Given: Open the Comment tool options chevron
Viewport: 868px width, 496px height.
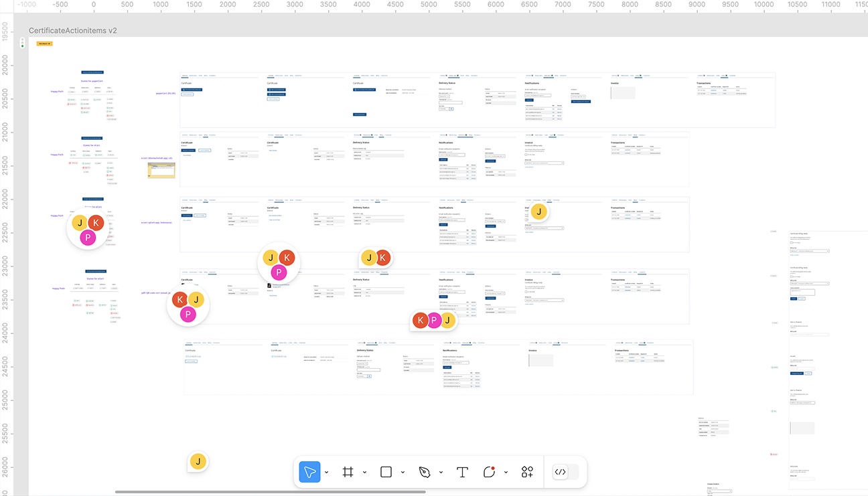Looking at the screenshot, I should tap(506, 473).
